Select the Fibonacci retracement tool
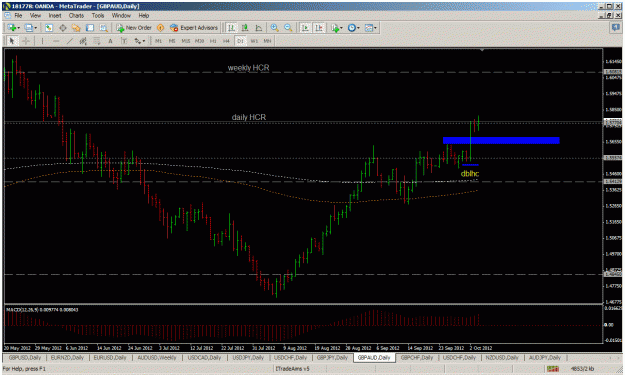The height and width of the screenshot is (375, 625). coord(96,41)
